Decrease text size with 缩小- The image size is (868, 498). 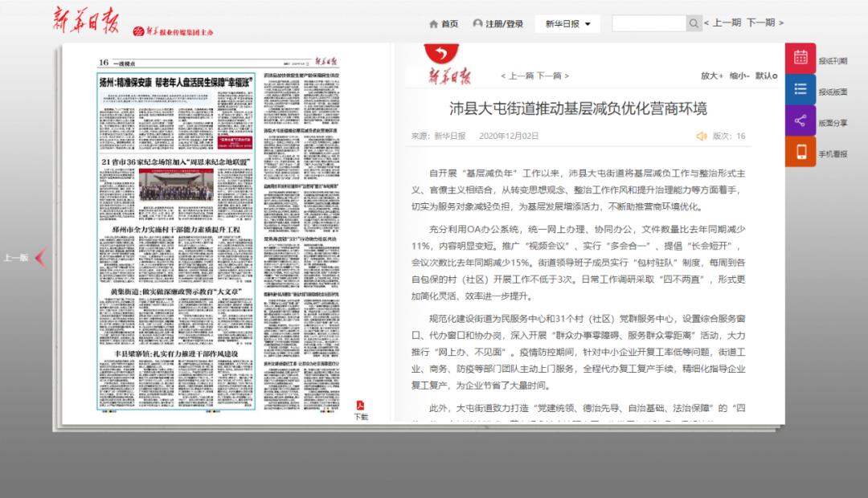[x=739, y=76]
